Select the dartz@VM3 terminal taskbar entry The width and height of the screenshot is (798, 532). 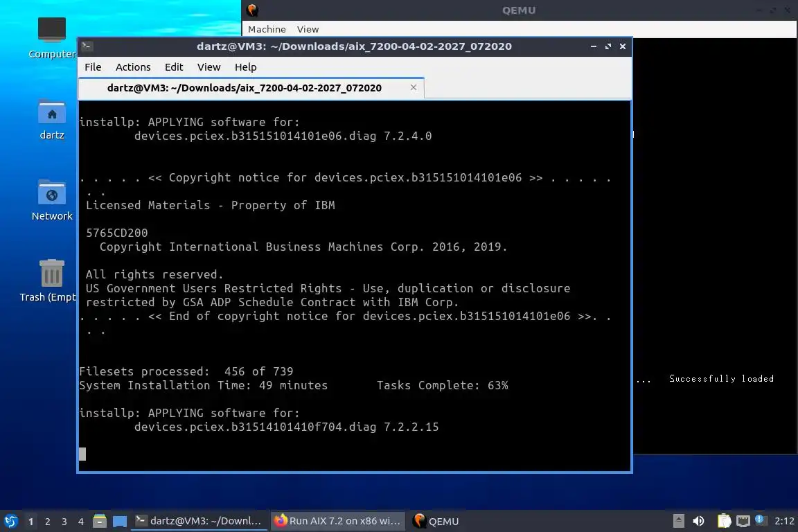click(199, 521)
